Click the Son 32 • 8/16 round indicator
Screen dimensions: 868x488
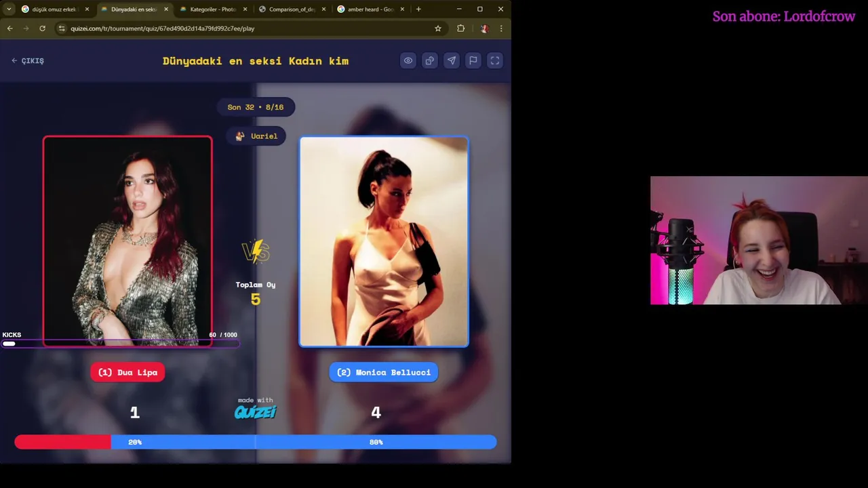point(256,107)
